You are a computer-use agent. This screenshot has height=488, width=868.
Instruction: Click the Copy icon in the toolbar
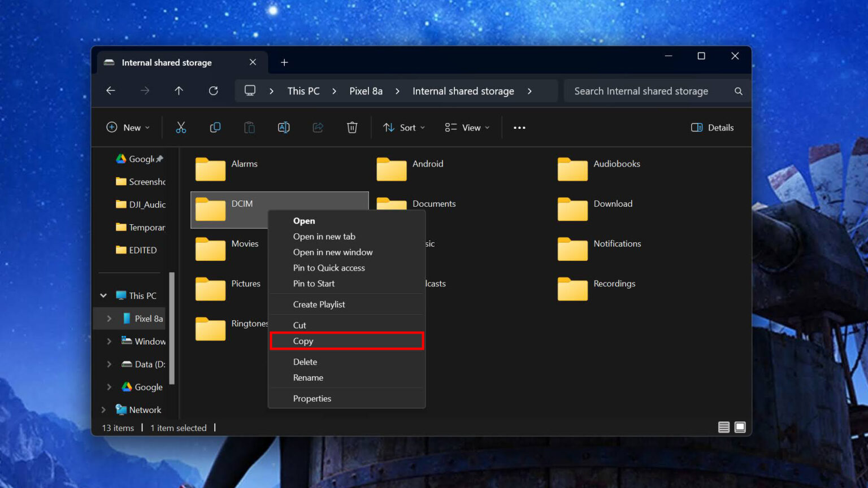pyautogui.click(x=215, y=127)
